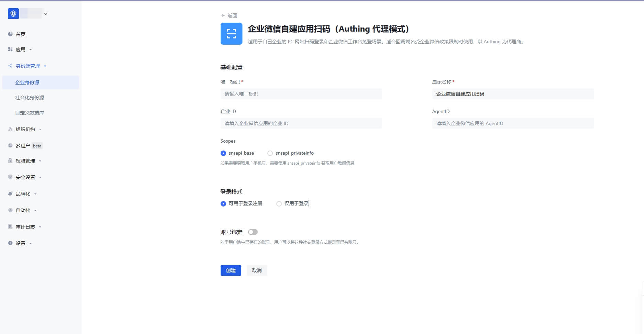
Task: Click the 返回 back link
Action: click(229, 15)
